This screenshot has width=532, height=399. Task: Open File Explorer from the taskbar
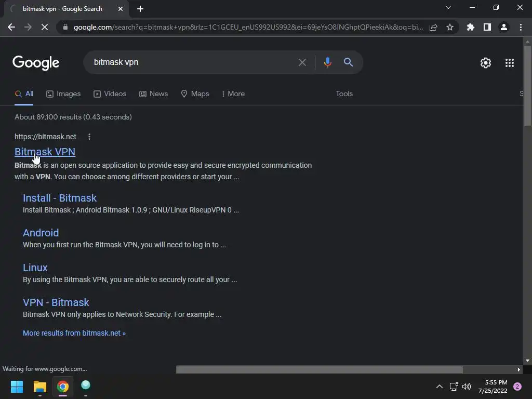pyautogui.click(x=39, y=387)
